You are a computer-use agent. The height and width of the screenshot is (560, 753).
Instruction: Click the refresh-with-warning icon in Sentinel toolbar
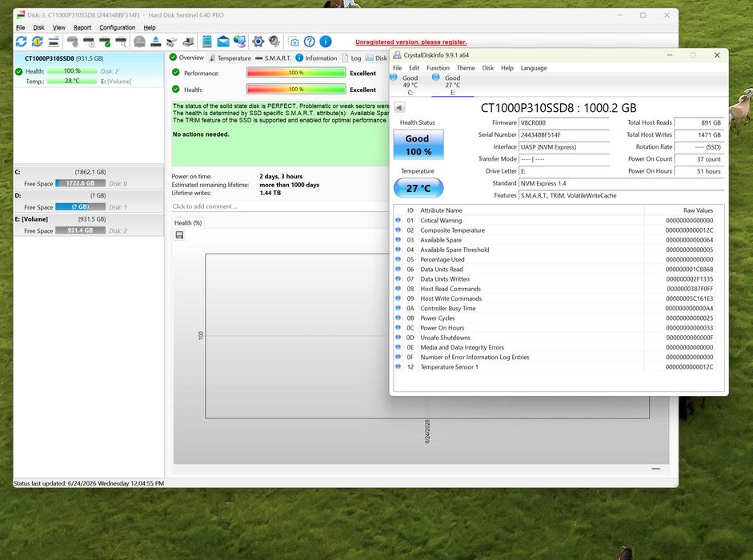tap(38, 42)
